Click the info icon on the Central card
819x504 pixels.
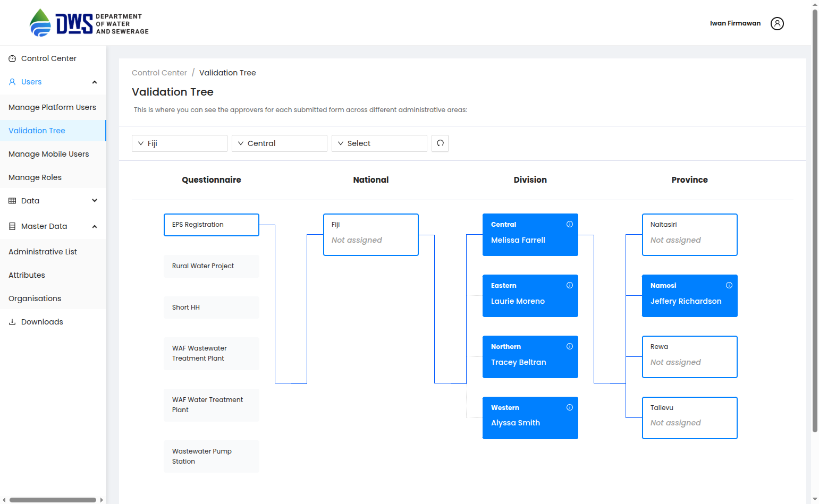click(x=570, y=224)
